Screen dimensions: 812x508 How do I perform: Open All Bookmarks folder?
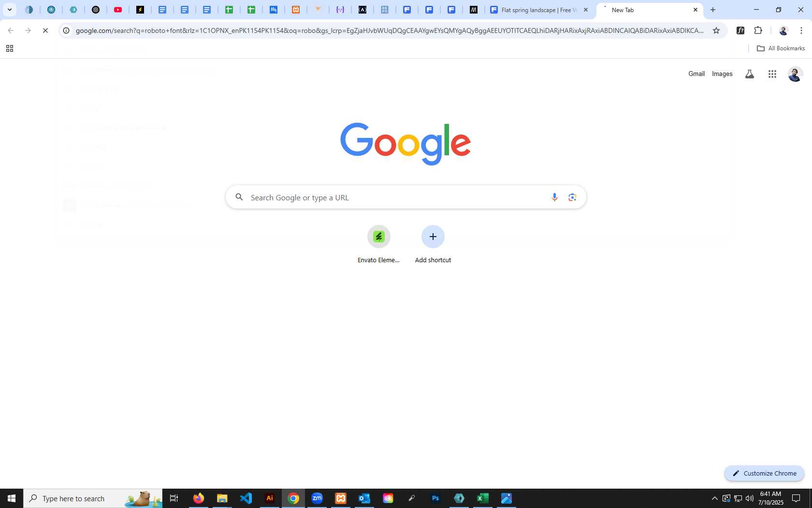pyautogui.click(x=781, y=48)
